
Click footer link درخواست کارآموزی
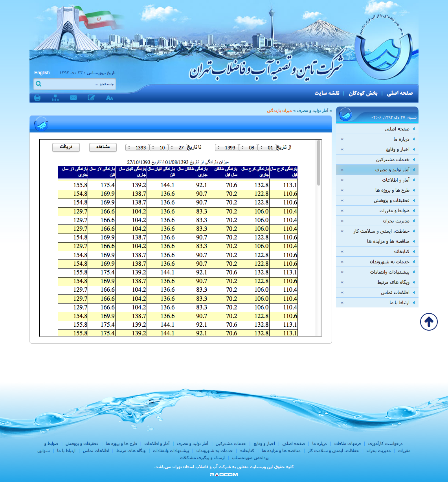pyautogui.click(x=385, y=443)
